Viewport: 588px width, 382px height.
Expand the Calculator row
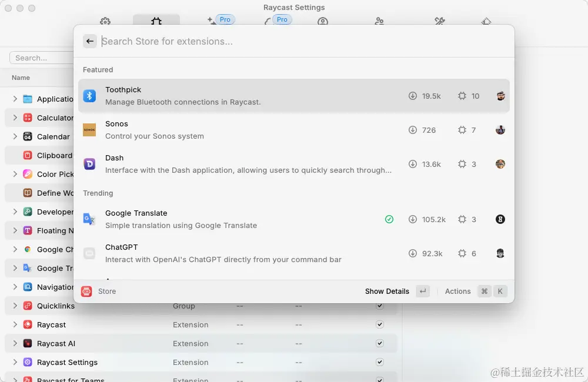click(15, 118)
